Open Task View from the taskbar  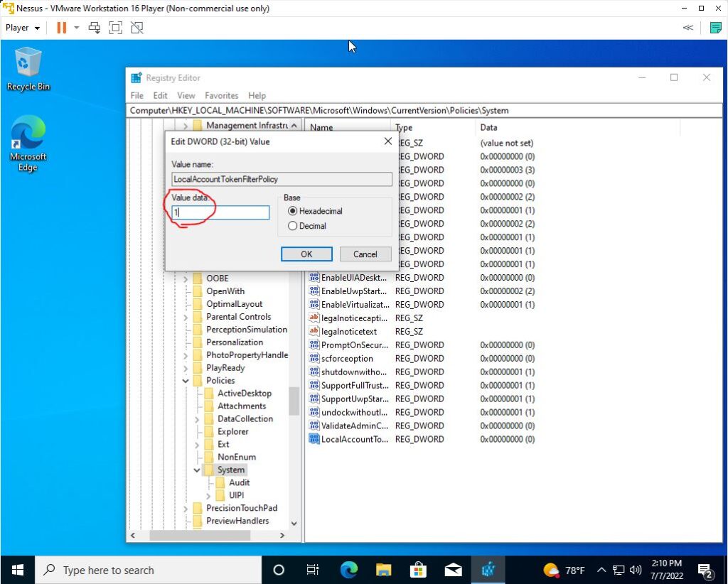[313, 570]
